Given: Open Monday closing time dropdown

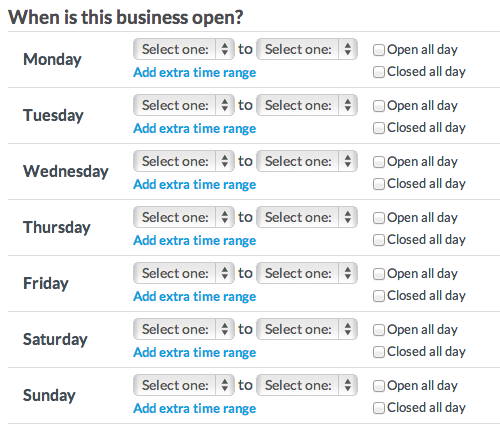Looking at the screenshot, I should [307, 49].
